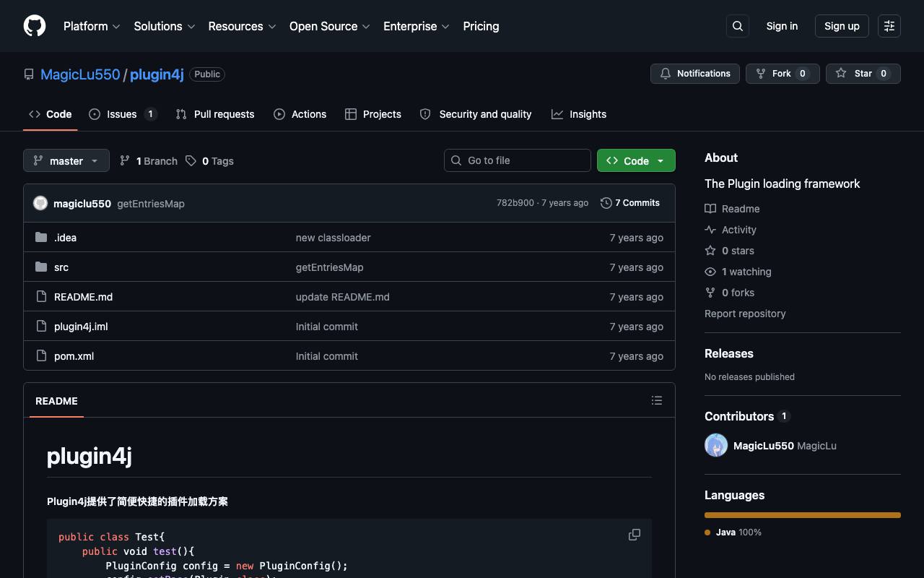This screenshot has width=924, height=578.
Task: Switch to the Code tab
Action: 51,114
